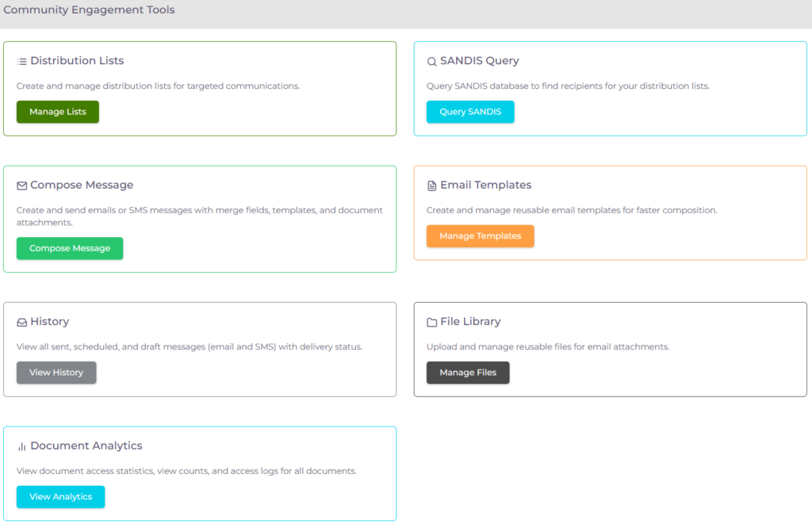Click the Document Analytics bar chart icon
Viewport: 812px width, 528px height.
[x=21, y=446]
